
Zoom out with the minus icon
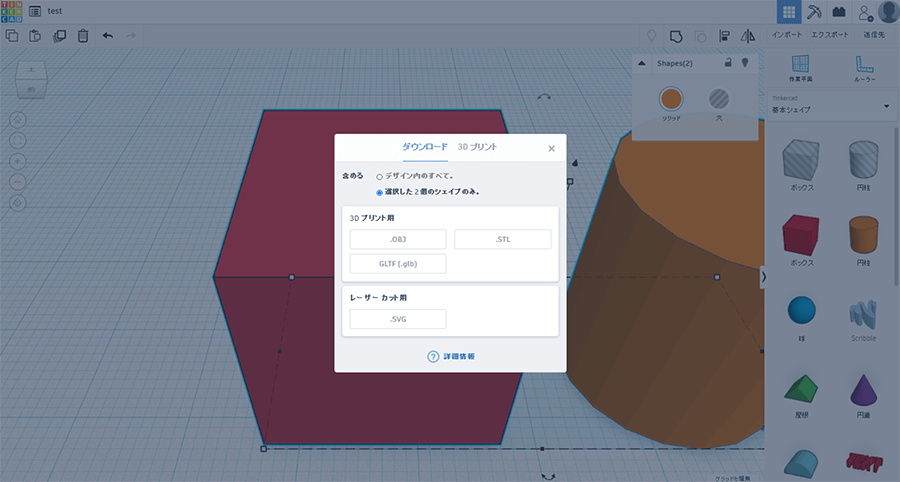point(18,182)
